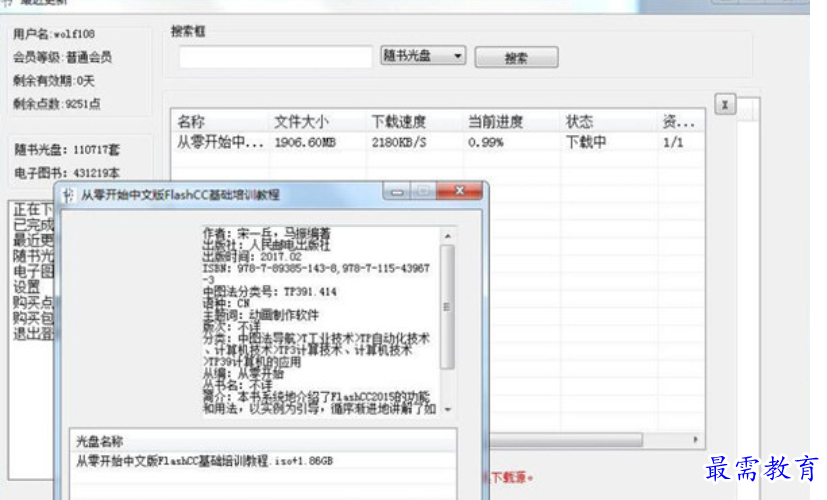Select 随书光... item in the left sidebar list

coord(33,256)
